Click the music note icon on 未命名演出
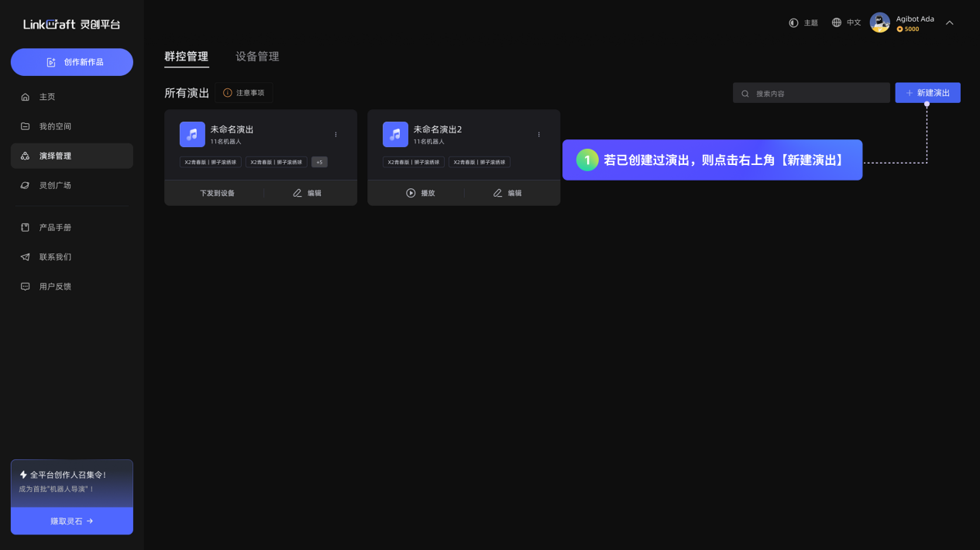980x550 pixels. [x=192, y=134]
